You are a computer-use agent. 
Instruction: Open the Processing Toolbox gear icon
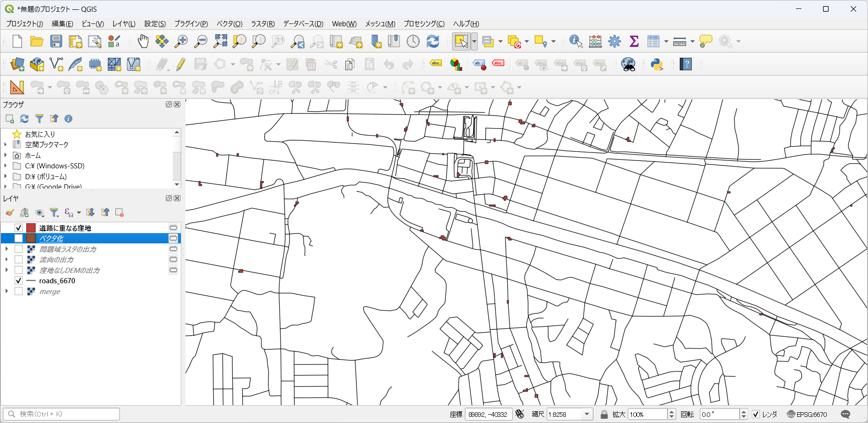pyautogui.click(x=614, y=41)
